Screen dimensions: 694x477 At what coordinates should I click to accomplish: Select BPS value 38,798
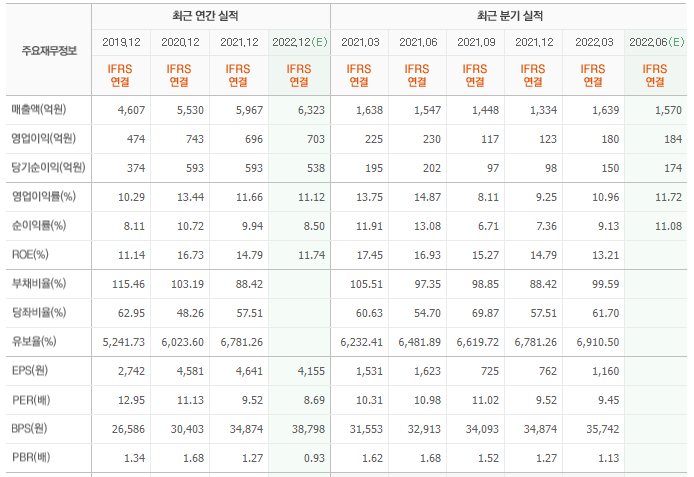coord(308,429)
